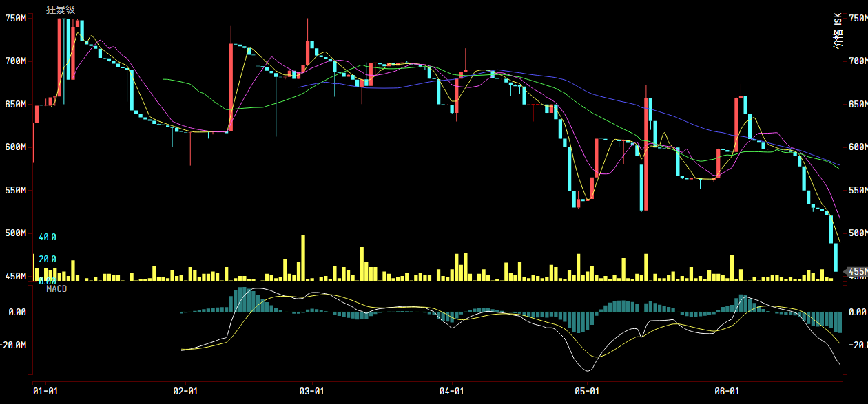Jump to the 01-01 date tick

click(45, 391)
